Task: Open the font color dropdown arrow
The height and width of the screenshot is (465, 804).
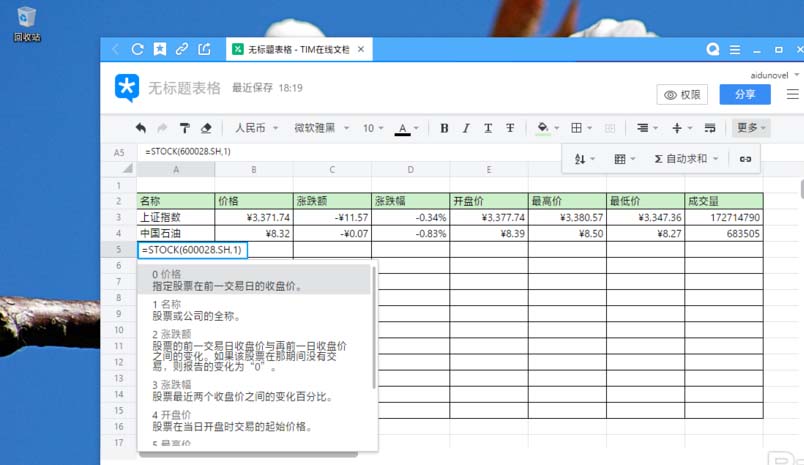Action: [x=416, y=128]
